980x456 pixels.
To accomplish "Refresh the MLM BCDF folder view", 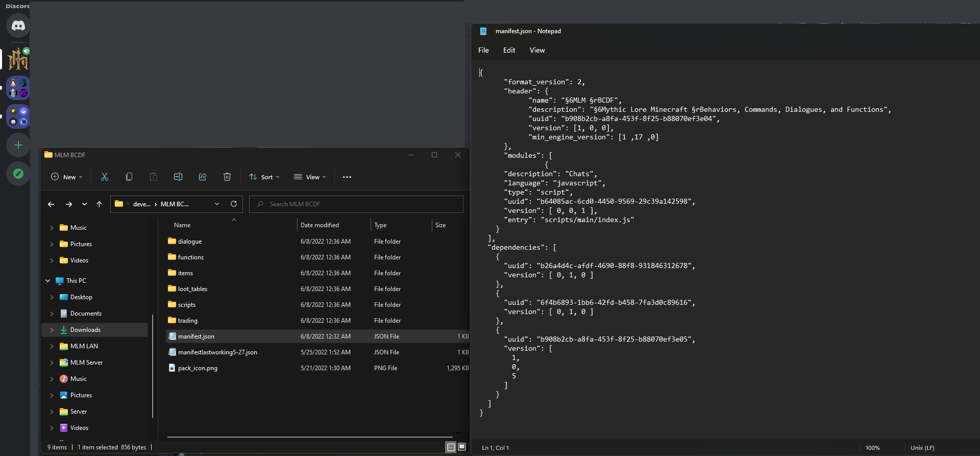I will (x=234, y=204).
